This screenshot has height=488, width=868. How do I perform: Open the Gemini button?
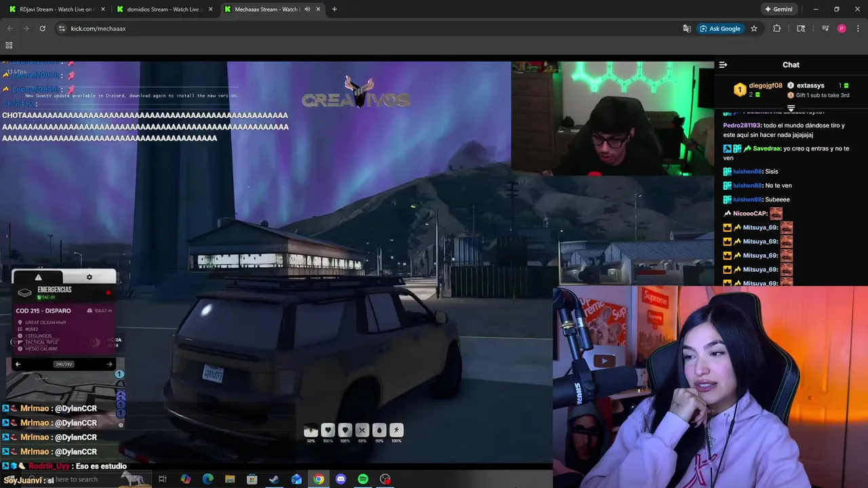pyautogui.click(x=778, y=9)
